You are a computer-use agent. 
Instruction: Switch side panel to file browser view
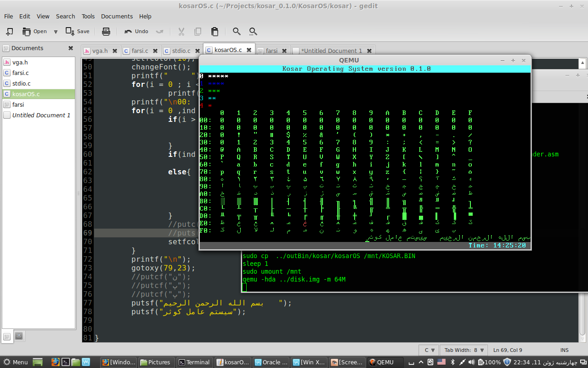pyautogui.click(x=19, y=336)
